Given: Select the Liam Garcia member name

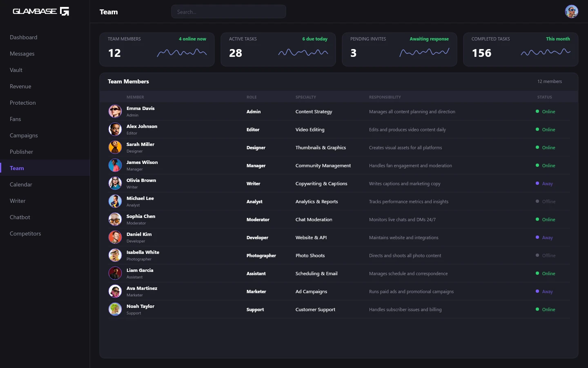Looking at the screenshot, I should 140,270.
